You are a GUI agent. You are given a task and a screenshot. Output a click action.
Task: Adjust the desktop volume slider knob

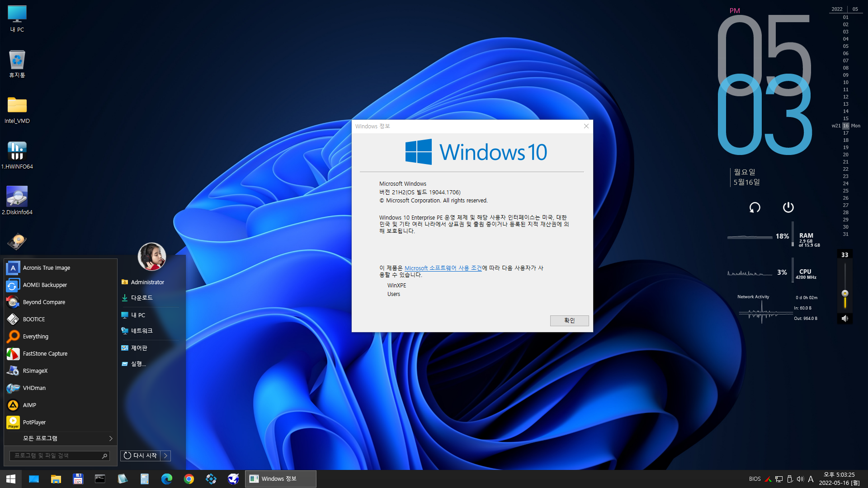845,293
